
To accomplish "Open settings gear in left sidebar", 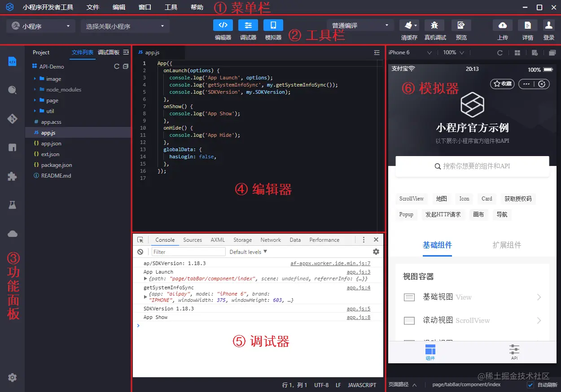I will click(13, 378).
